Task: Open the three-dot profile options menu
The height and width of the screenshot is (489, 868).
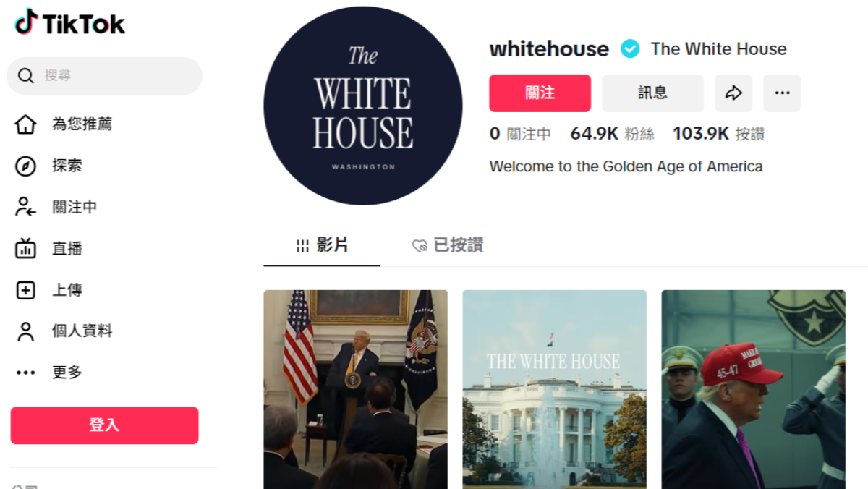Action: tap(782, 93)
